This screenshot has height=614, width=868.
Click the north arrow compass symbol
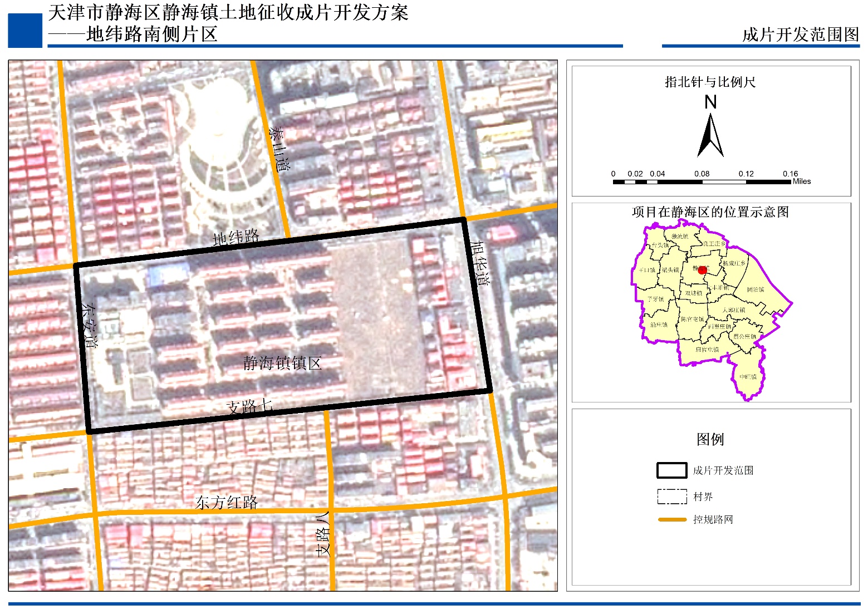pyautogui.click(x=710, y=135)
